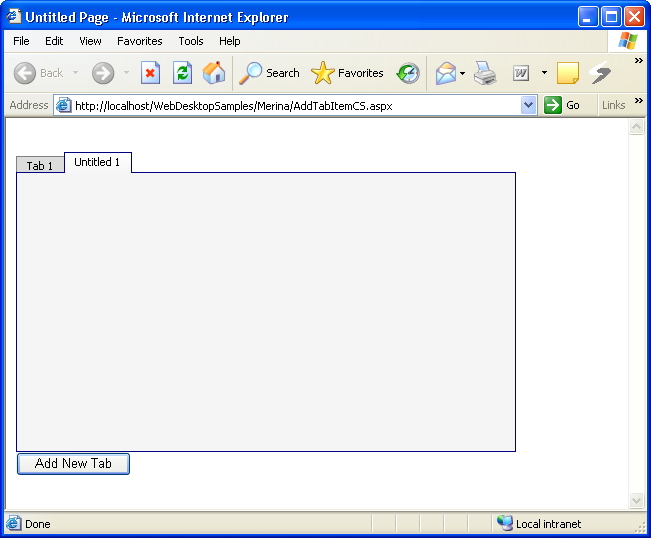The width and height of the screenshot is (651, 538).
Task: Click the Mail envelope icon
Action: tap(446, 73)
